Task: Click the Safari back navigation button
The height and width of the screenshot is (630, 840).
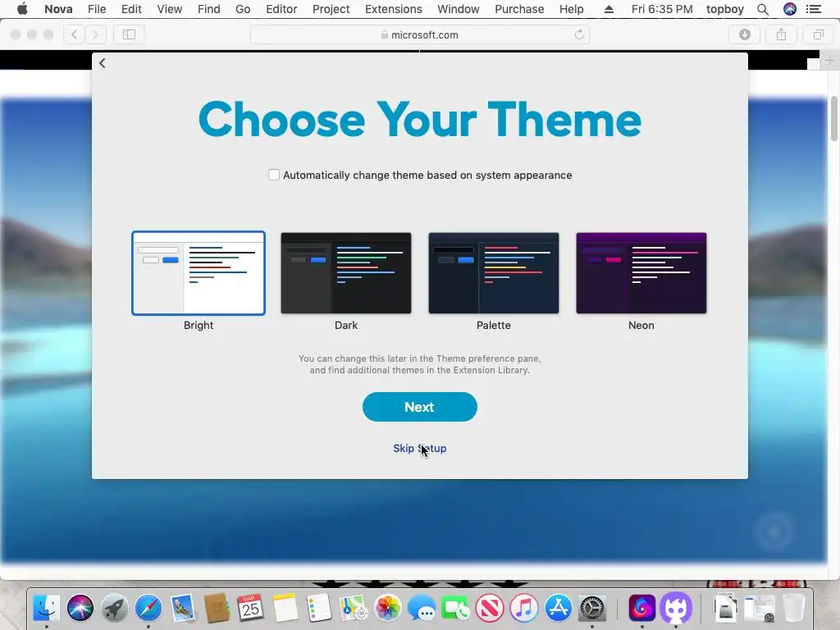Action: [x=75, y=34]
